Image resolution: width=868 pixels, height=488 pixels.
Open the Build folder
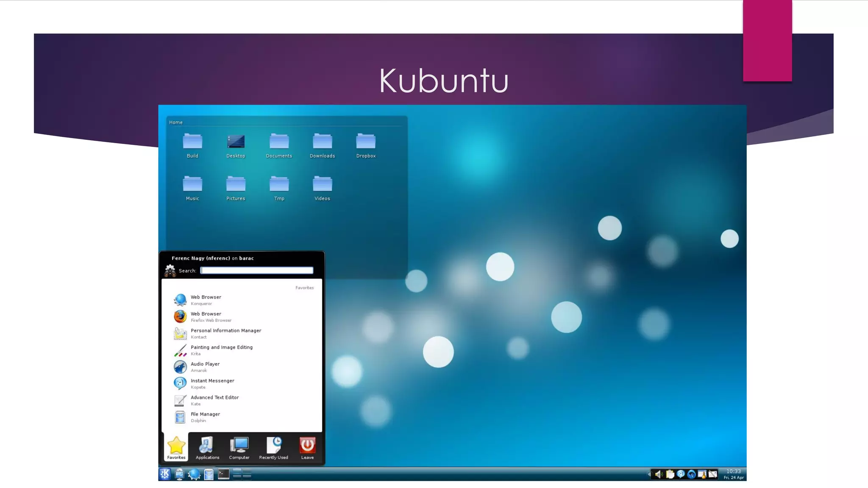coord(192,146)
